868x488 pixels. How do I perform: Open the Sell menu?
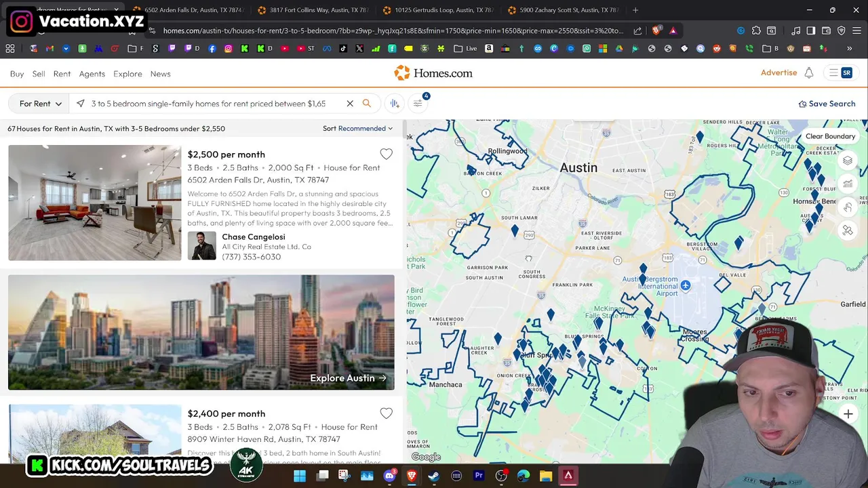pos(39,74)
